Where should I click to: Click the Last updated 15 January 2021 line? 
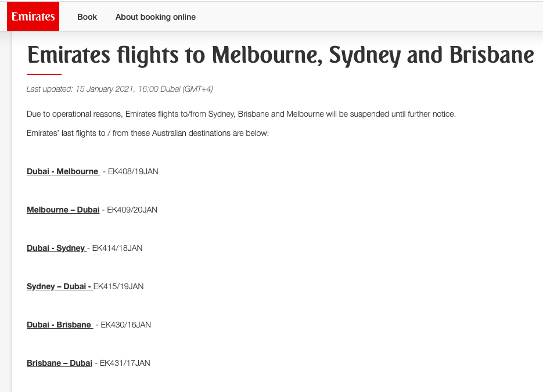coord(120,89)
